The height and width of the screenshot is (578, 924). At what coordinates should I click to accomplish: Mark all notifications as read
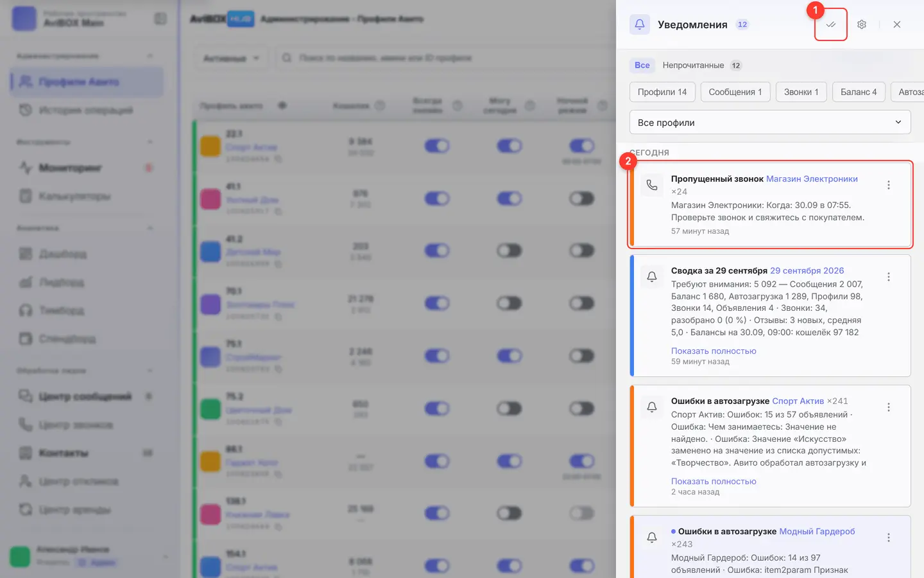click(831, 24)
